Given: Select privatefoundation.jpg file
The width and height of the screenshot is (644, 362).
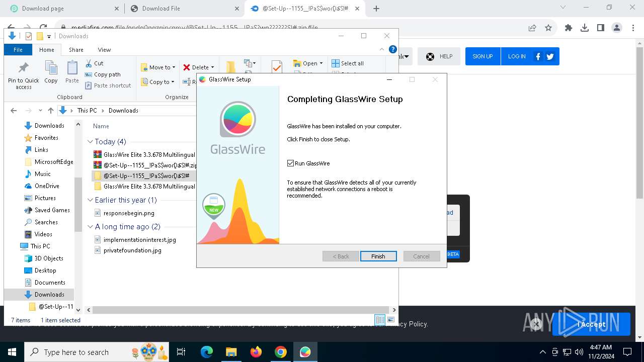Looking at the screenshot, I should pos(128,250).
